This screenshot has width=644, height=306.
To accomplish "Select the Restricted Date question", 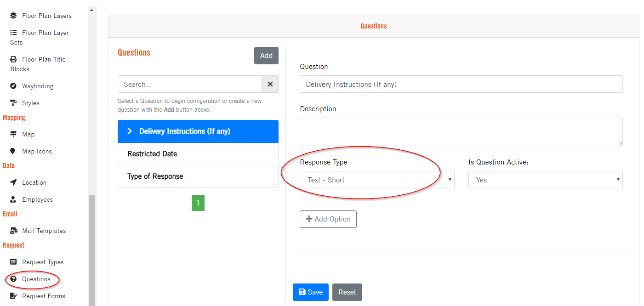I will [x=198, y=154].
